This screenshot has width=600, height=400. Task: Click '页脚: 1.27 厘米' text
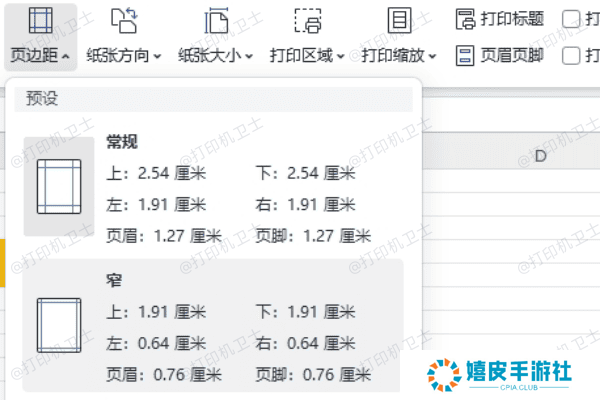(x=313, y=236)
